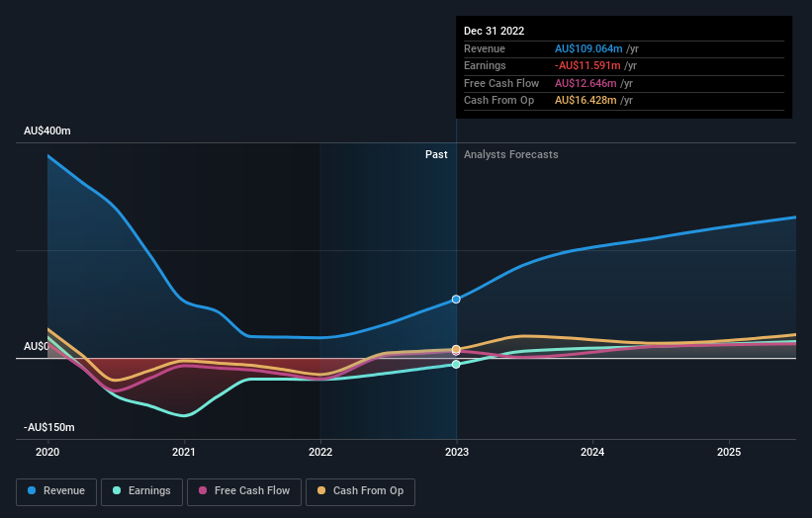This screenshot has width=812, height=518.
Task: Click the -AU$11.591m earnings value
Action: tap(587, 65)
